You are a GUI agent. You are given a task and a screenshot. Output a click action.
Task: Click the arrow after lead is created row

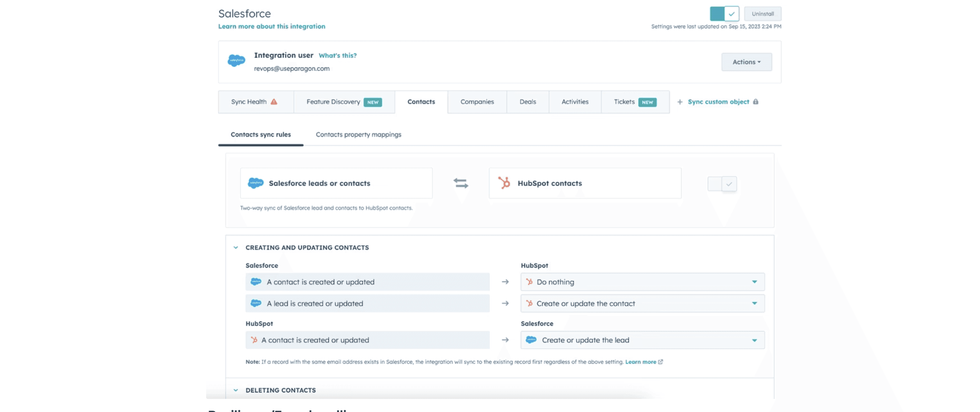tap(505, 303)
